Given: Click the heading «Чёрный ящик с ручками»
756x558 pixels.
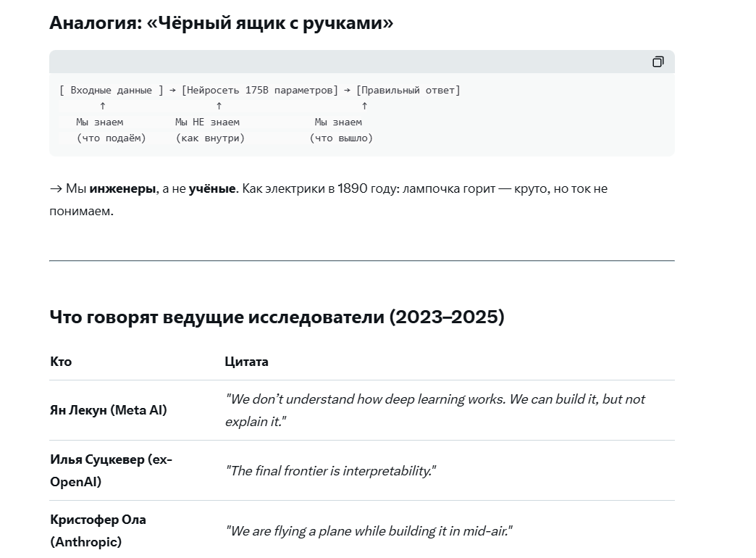Looking at the screenshot, I should [x=221, y=22].
